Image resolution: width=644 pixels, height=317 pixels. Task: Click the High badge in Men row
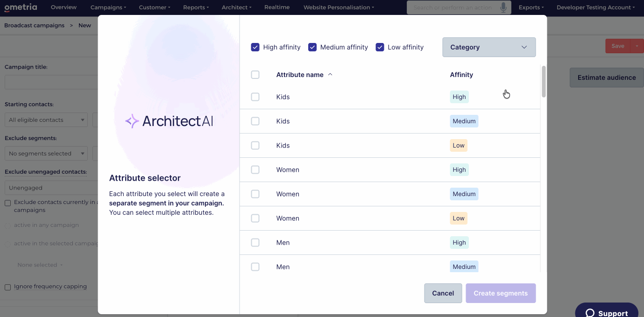459,243
